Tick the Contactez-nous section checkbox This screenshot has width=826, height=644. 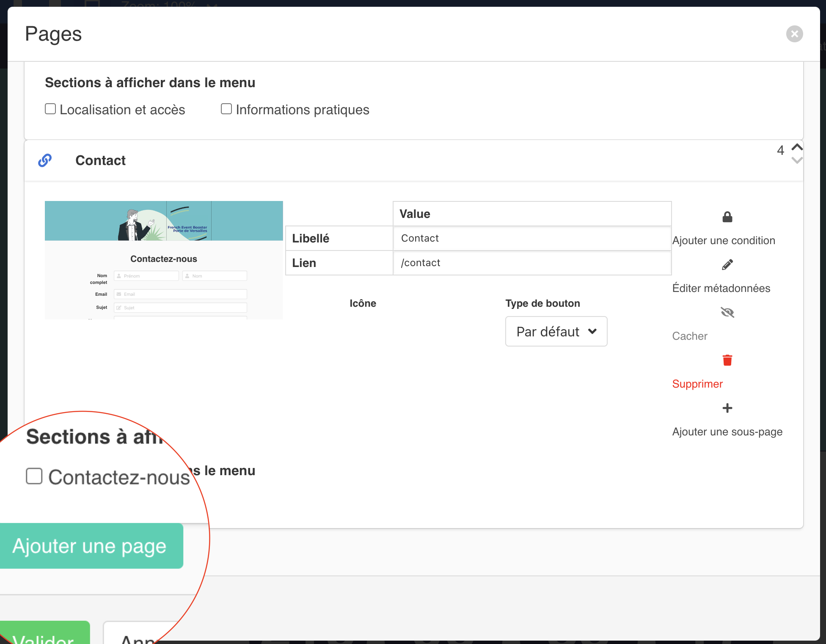click(34, 476)
